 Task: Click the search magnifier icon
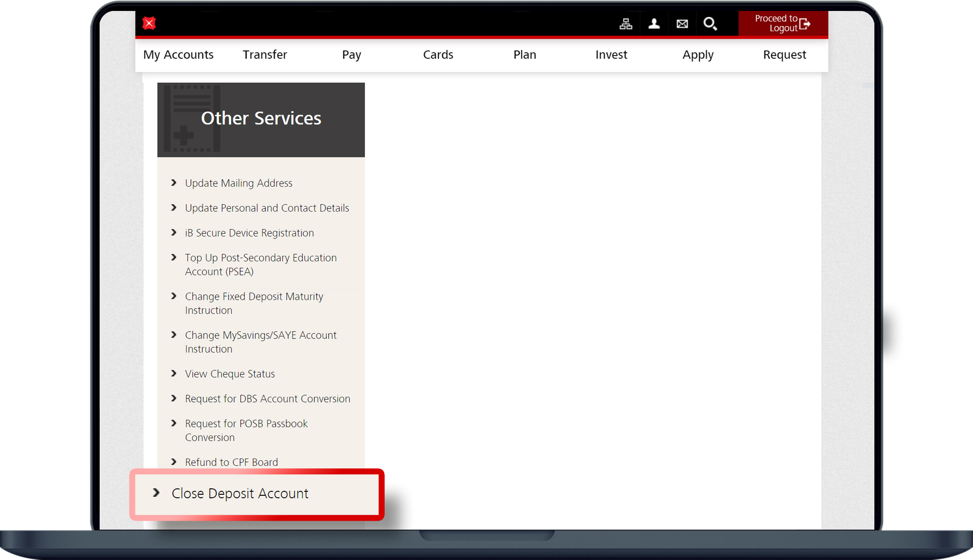tap(710, 24)
